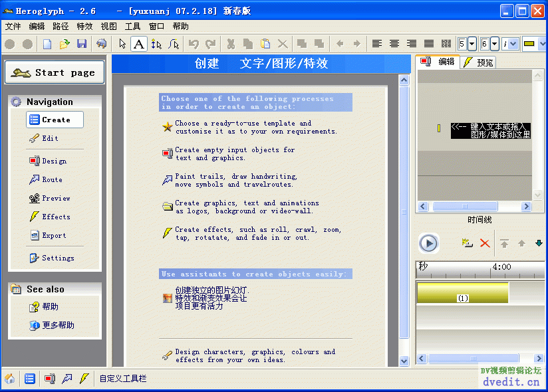Open the 编辑 menu in the menu bar
Viewport: 548px width, 392px height.
pos(37,27)
